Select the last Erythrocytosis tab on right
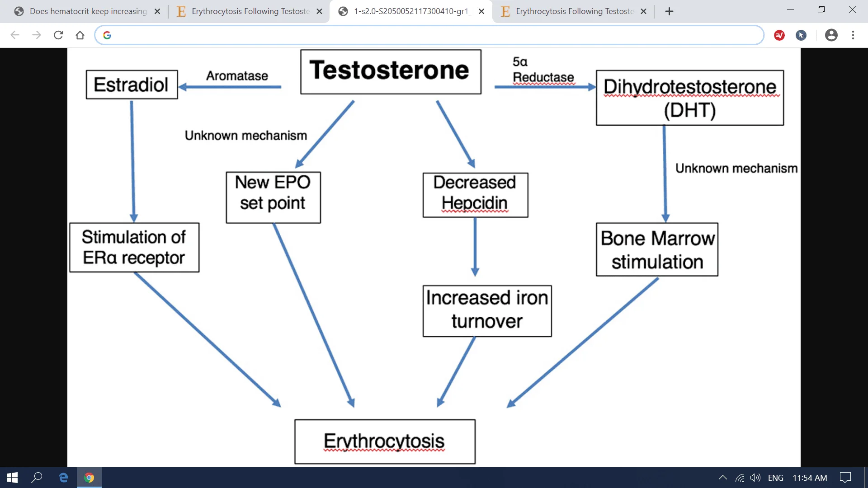This screenshot has height=488, width=868. (574, 11)
